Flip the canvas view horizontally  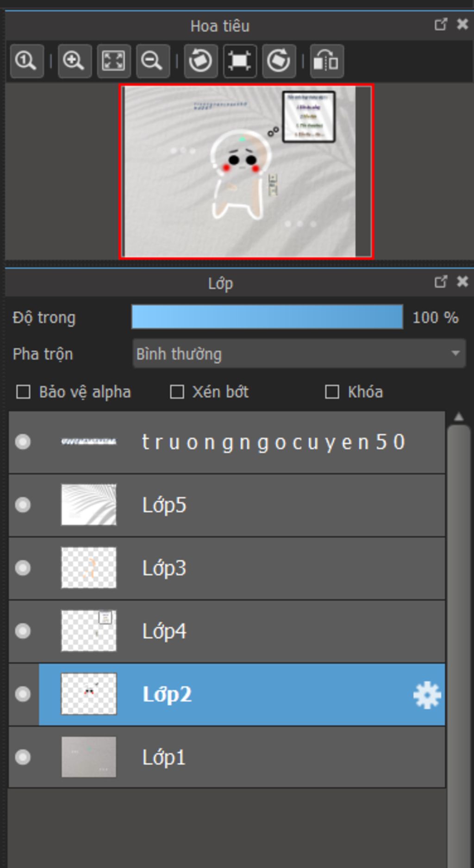pos(327,61)
